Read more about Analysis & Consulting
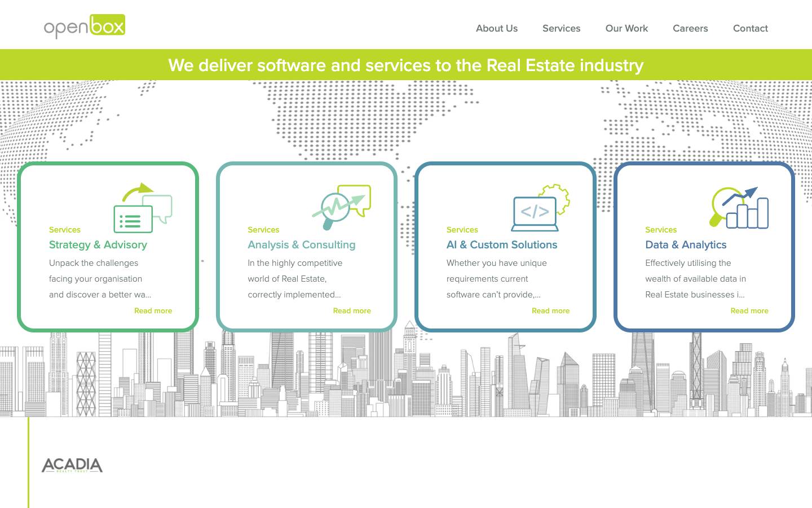The height and width of the screenshot is (508, 812). [352, 310]
